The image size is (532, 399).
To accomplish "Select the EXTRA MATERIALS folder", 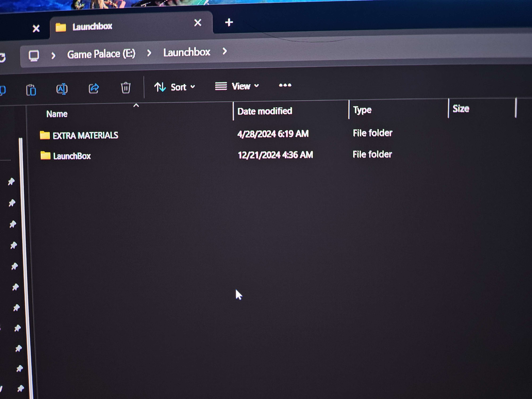I will pos(85,135).
